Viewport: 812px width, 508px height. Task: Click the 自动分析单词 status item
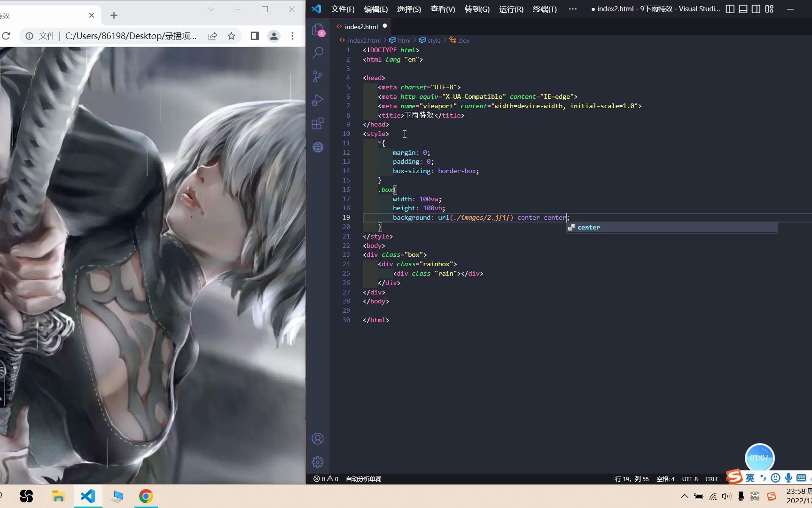[363, 479]
